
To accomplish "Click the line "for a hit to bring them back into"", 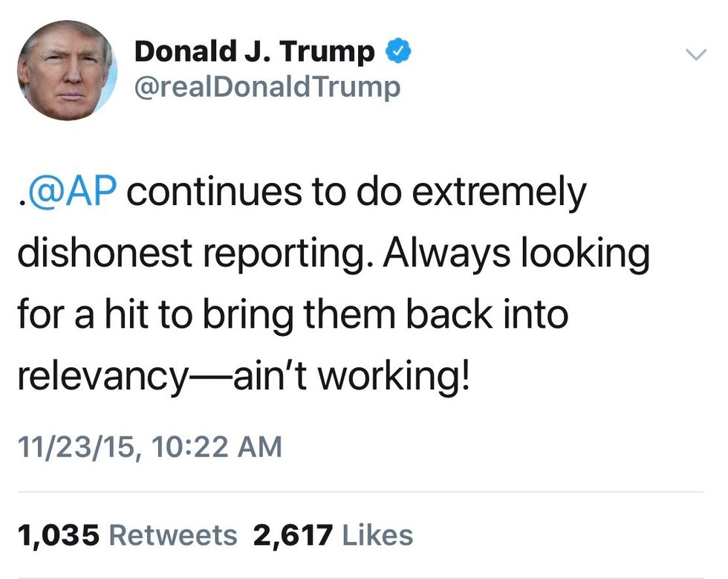I will 292,314.
